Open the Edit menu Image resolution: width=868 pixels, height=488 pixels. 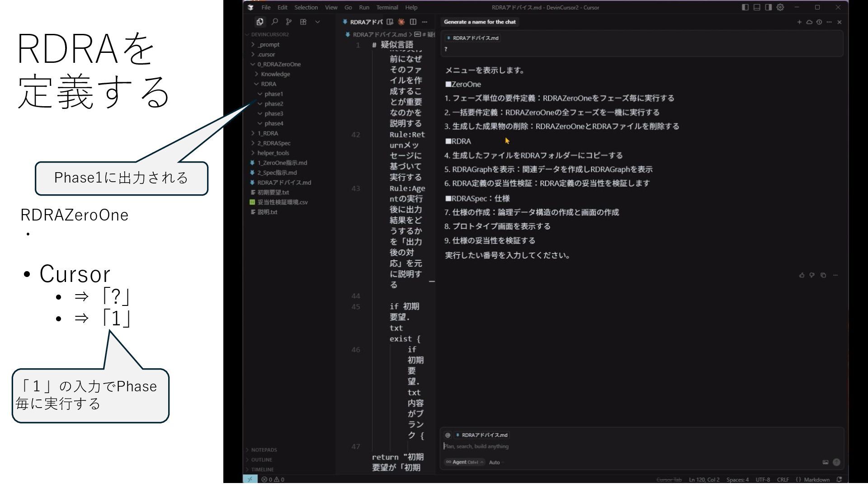coord(283,7)
